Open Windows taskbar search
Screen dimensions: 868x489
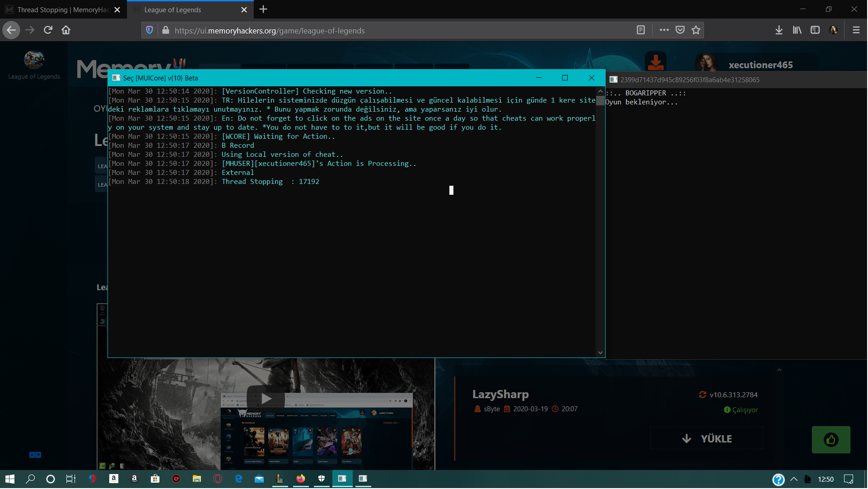tap(30, 479)
